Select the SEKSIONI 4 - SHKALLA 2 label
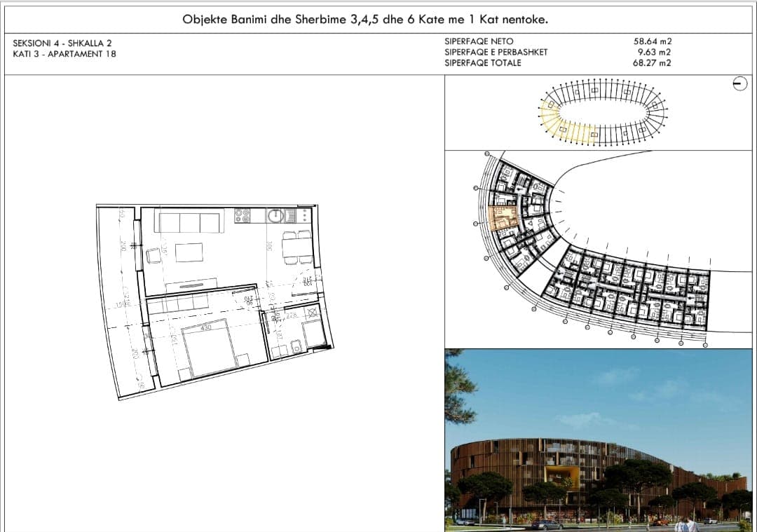Viewport: 757px width, 532px height. pos(62,43)
